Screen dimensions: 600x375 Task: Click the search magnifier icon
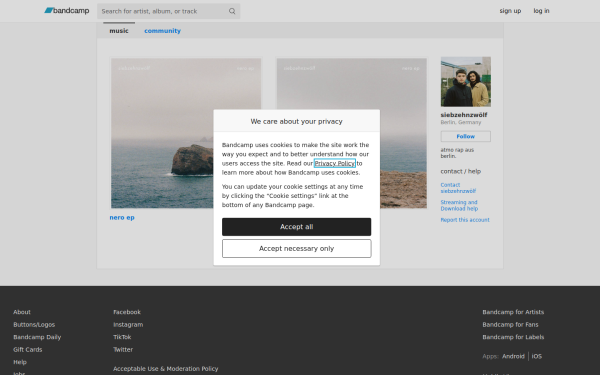(232, 11)
